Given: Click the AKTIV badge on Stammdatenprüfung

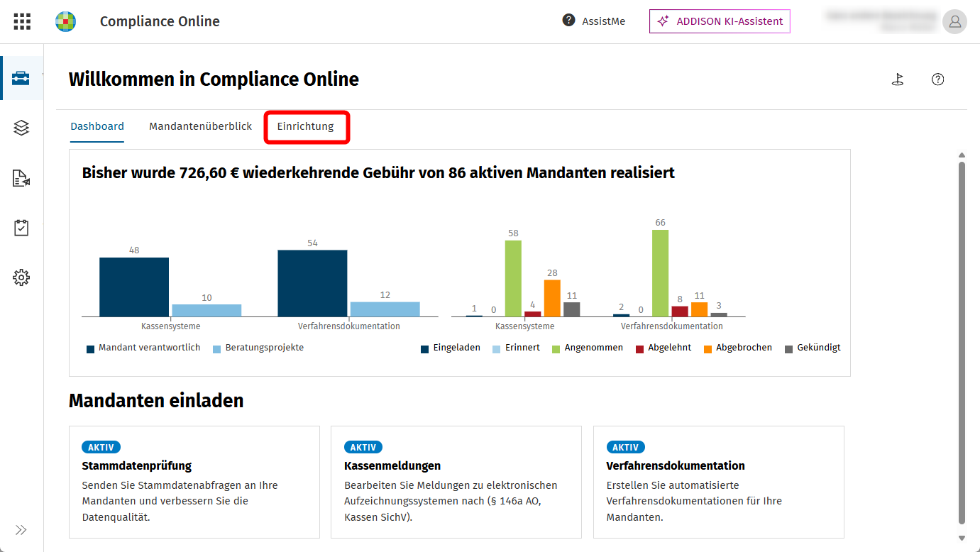Looking at the screenshot, I should (x=101, y=448).
